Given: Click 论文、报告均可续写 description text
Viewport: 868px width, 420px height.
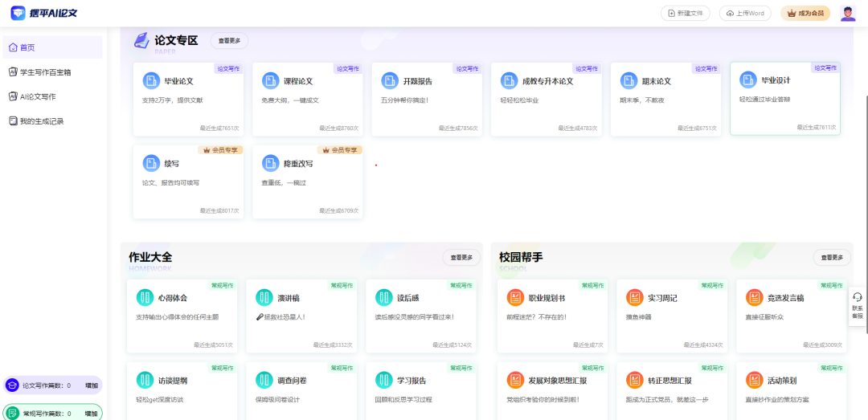Looking at the screenshot, I should 170,182.
